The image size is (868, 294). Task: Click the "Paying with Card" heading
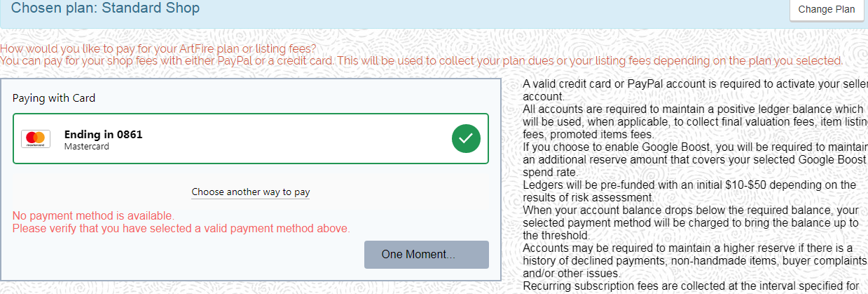(x=54, y=98)
